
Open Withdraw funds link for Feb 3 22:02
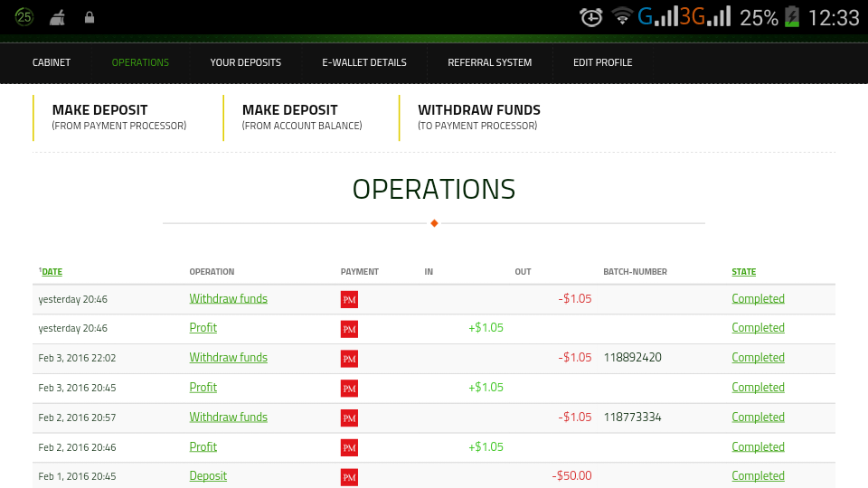228,358
